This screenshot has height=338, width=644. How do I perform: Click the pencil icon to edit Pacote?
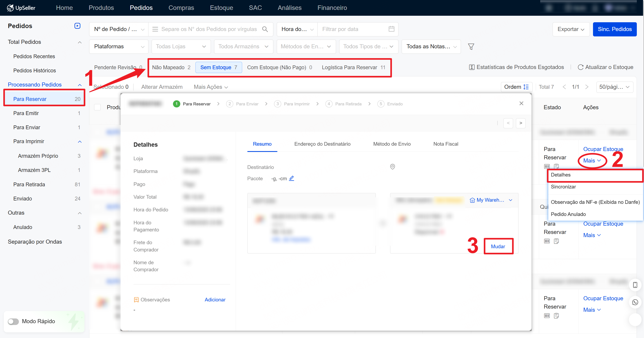pyautogui.click(x=292, y=178)
